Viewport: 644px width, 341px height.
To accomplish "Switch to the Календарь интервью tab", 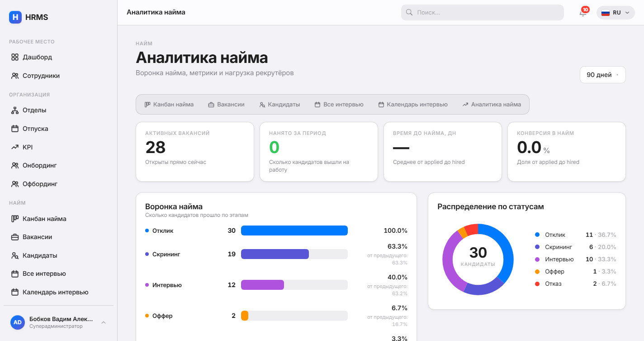I will (413, 105).
